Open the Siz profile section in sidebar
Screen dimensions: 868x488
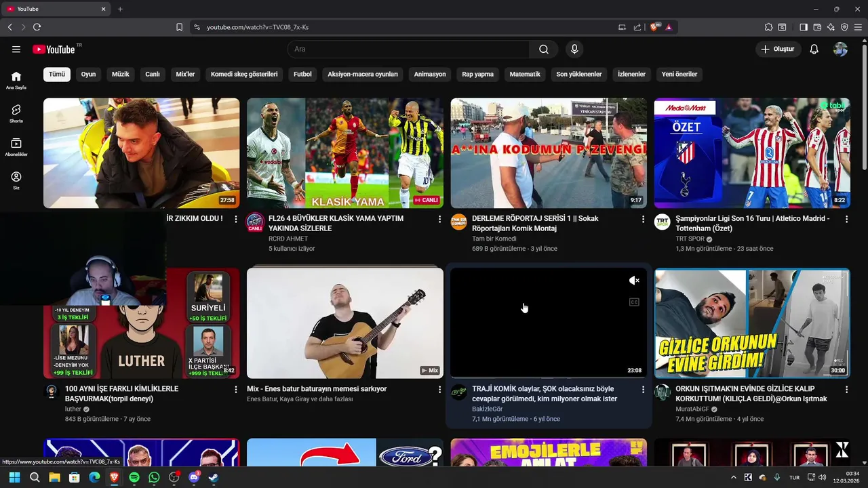[x=16, y=180]
